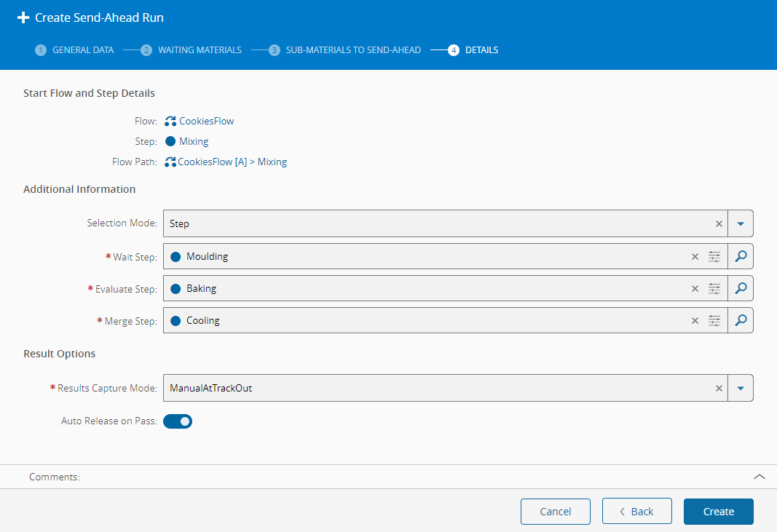The height and width of the screenshot is (532, 777).
Task: Jump to Sub-Materials to Send-Ahead step
Action: point(352,50)
